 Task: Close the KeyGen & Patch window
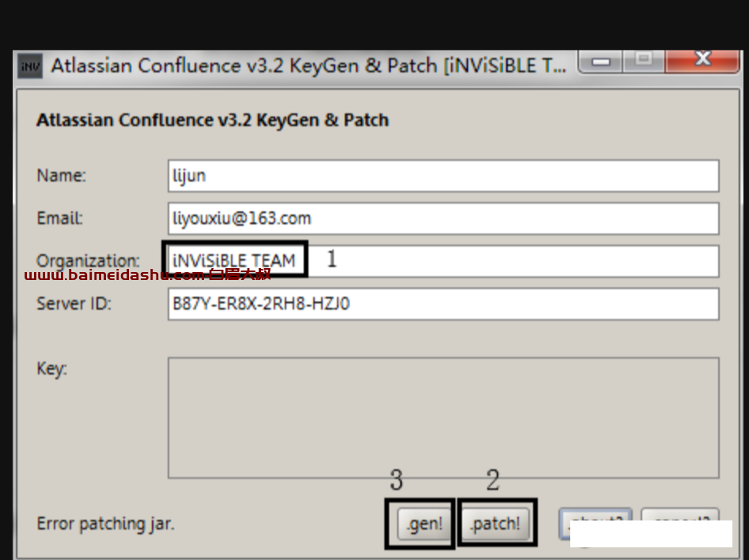click(x=702, y=61)
